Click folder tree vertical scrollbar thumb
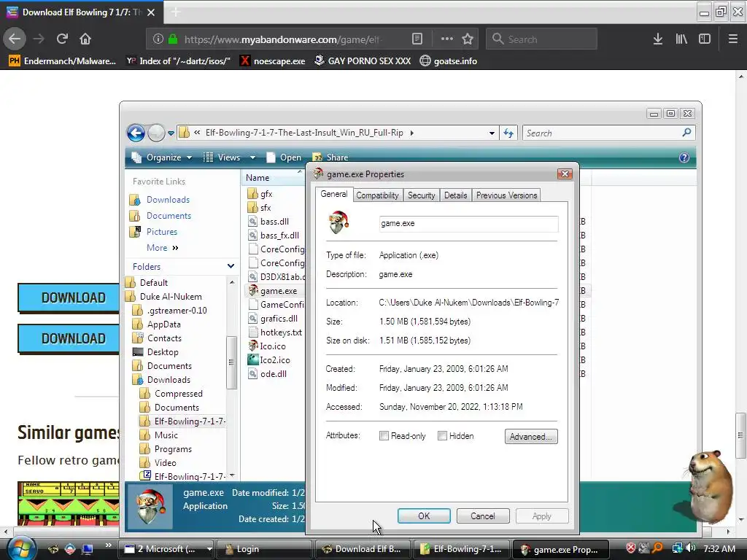 tap(231, 362)
